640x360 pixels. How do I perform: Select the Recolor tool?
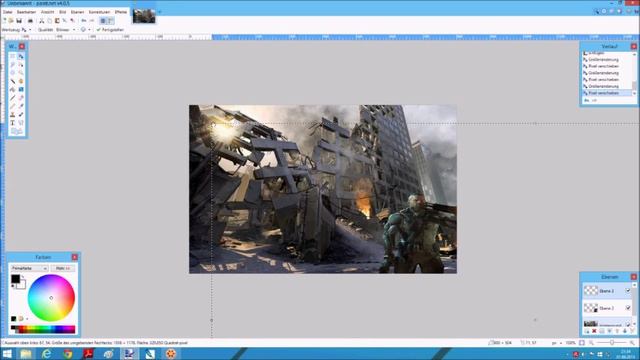click(21, 114)
